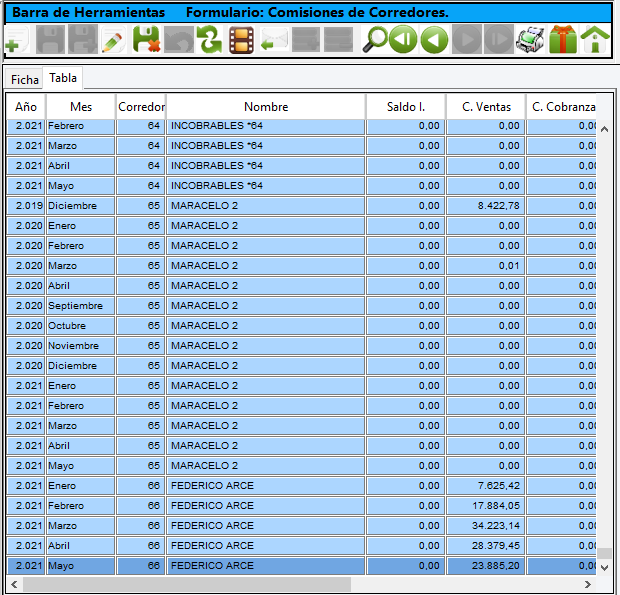Click the vertical scrollbar down arrow
This screenshot has height=595, width=620.
604,568
